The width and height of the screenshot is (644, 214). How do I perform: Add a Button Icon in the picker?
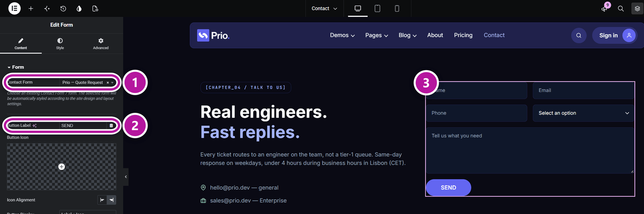pyautogui.click(x=62, y=166)
